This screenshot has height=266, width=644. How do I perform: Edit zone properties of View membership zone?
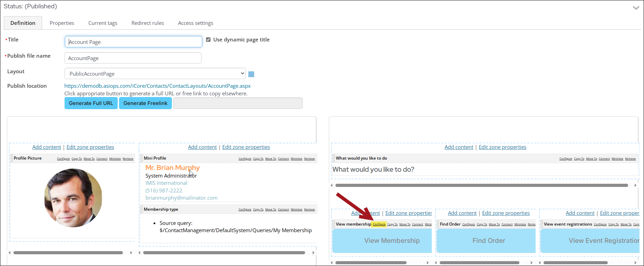pos(409,213)
